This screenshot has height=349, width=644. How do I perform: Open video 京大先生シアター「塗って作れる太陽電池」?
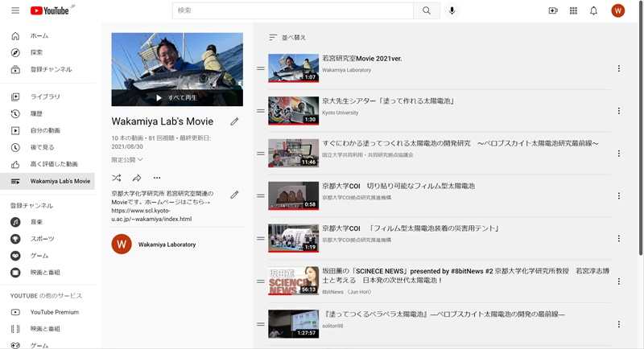(x=388, y=101)
